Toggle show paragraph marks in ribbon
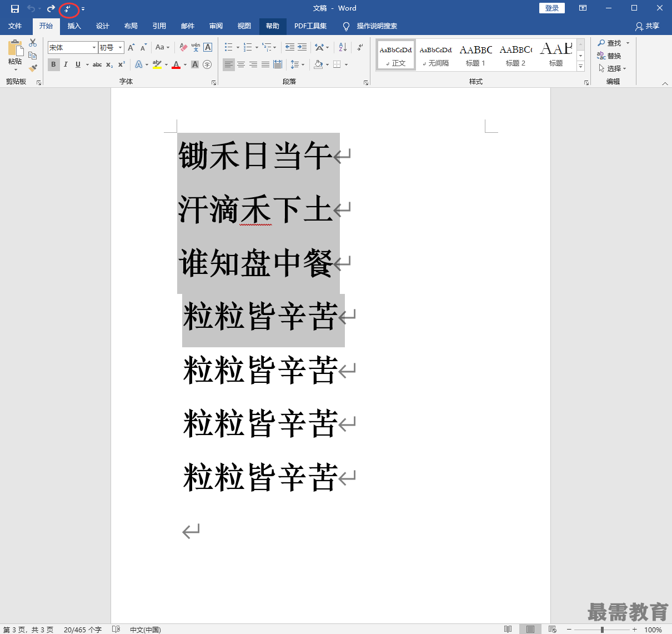Screen dimensions: 672x634 360,48
